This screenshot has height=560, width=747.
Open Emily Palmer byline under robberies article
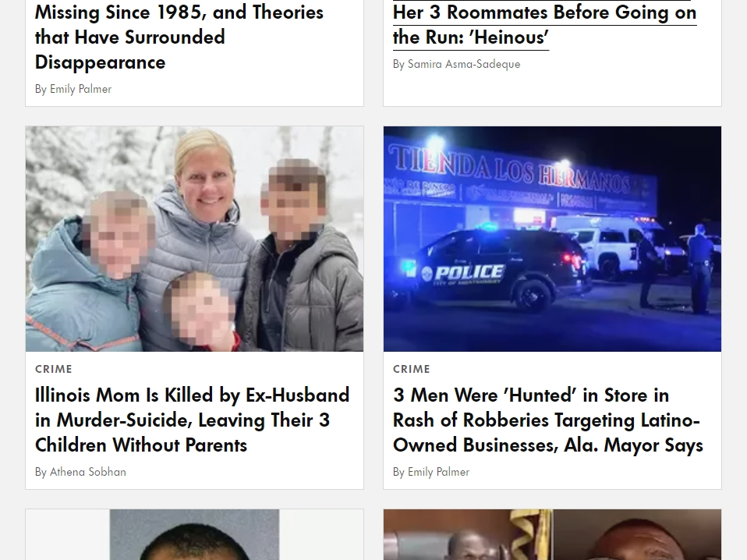point(438,472)
